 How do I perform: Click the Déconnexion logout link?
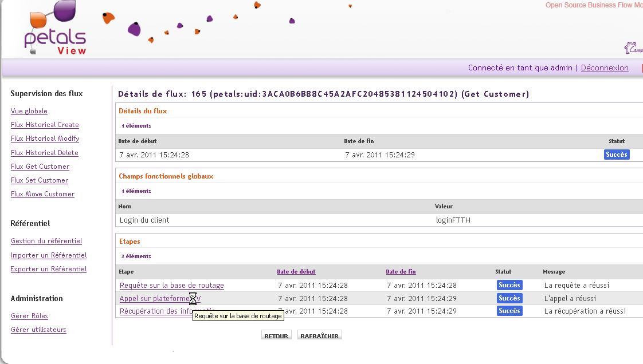pyautogui.click(x=604, y=68)
